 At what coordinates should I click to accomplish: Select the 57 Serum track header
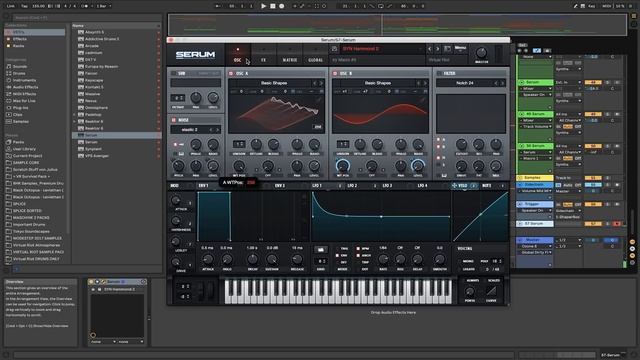pyautogui.click(x=535, y=224)
